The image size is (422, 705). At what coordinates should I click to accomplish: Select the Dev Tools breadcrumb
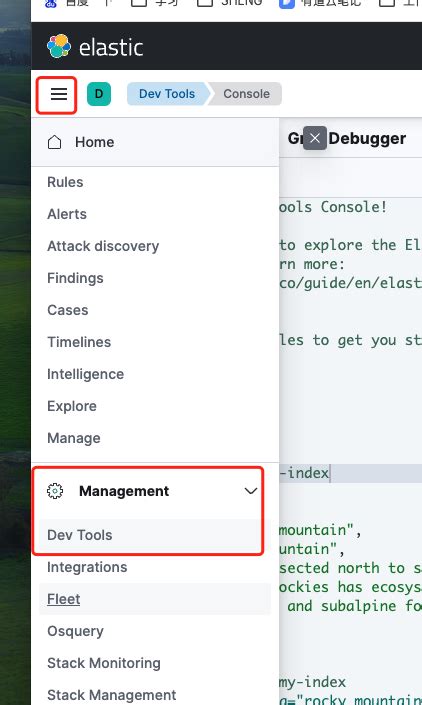click(x=167, y=94)
